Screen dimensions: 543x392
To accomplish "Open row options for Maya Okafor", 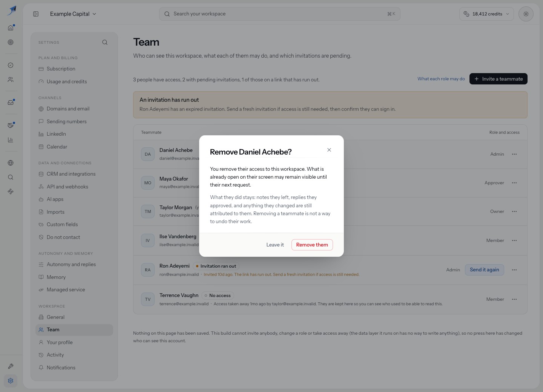I will 514,183.
